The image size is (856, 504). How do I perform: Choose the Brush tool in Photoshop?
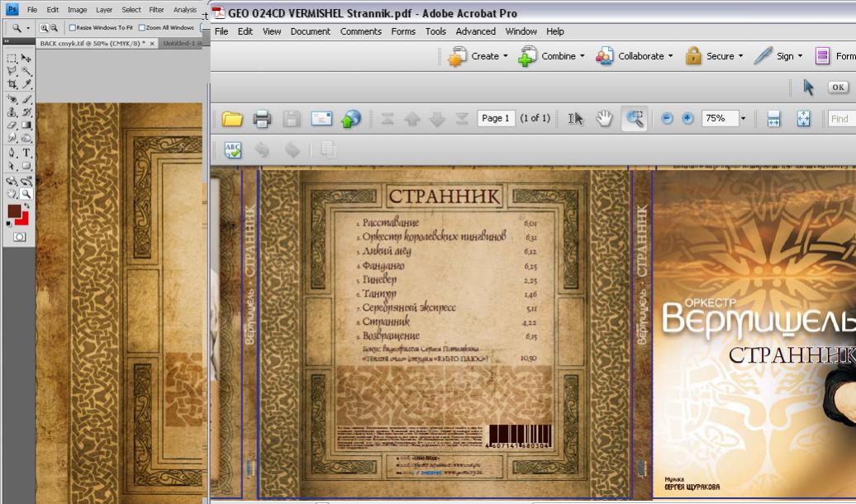click(26, 99)
